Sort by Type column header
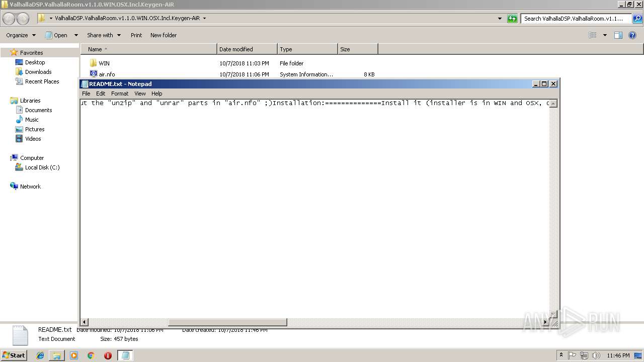The height and width of the screenshot is (362, 644). click(x=307, y=49)
